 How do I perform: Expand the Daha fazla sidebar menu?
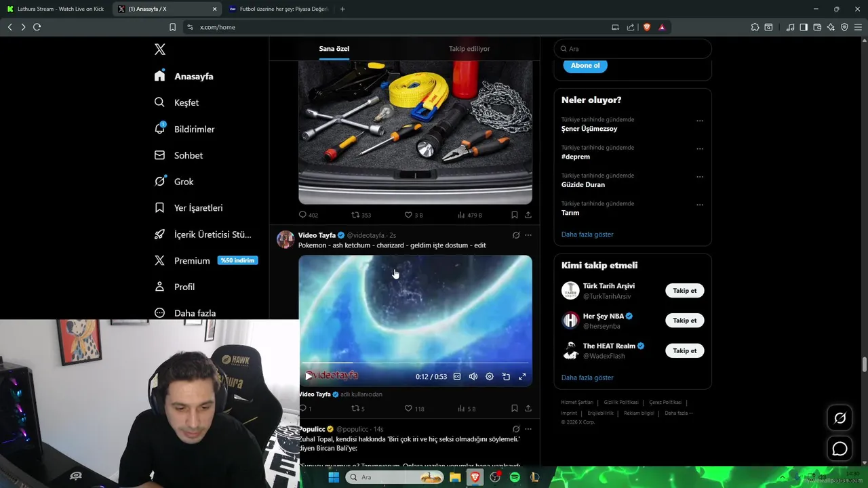185,313
